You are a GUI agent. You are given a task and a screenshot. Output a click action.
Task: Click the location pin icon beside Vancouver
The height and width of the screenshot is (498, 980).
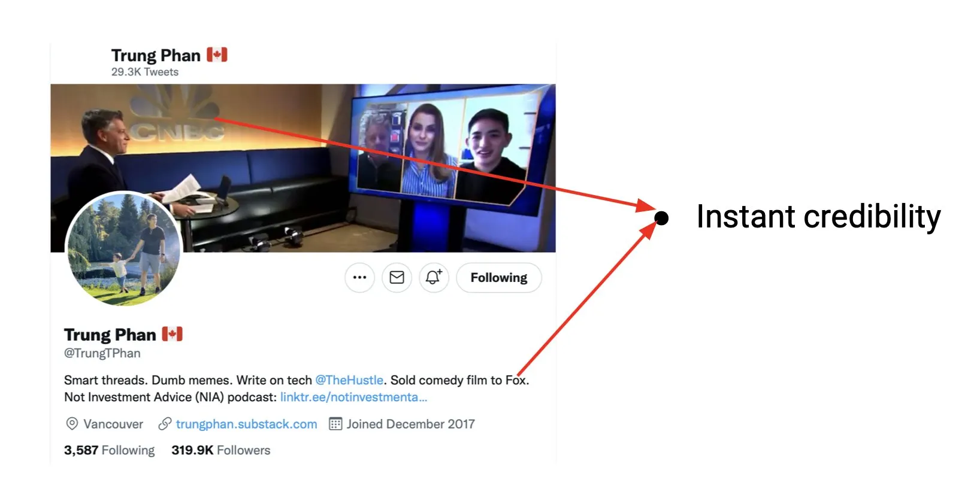click(72, 424)
